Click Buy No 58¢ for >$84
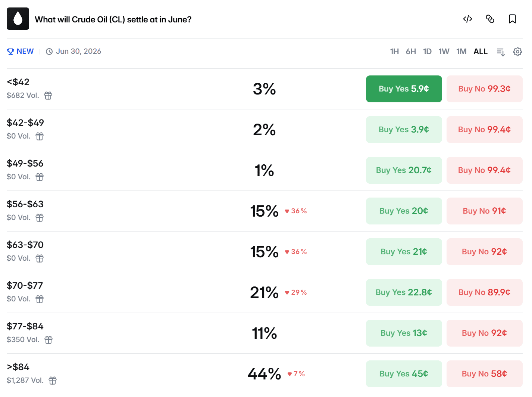The image size is (532, 397). coord(484,374)
